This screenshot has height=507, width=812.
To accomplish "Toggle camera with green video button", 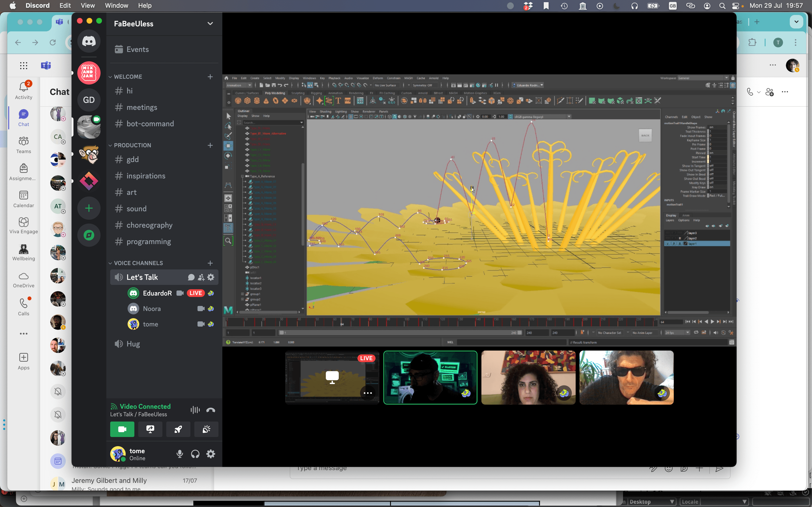I will (x=122, y=429).
